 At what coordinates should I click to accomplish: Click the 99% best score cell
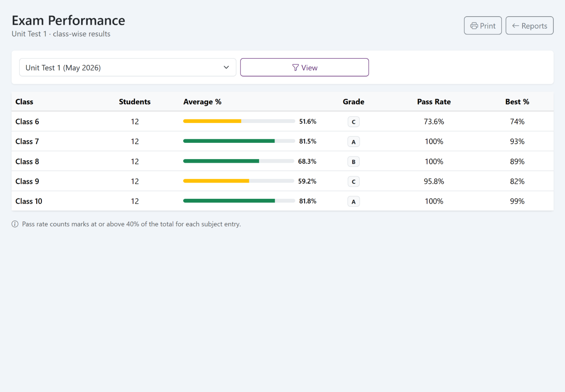tap(517, 201)
